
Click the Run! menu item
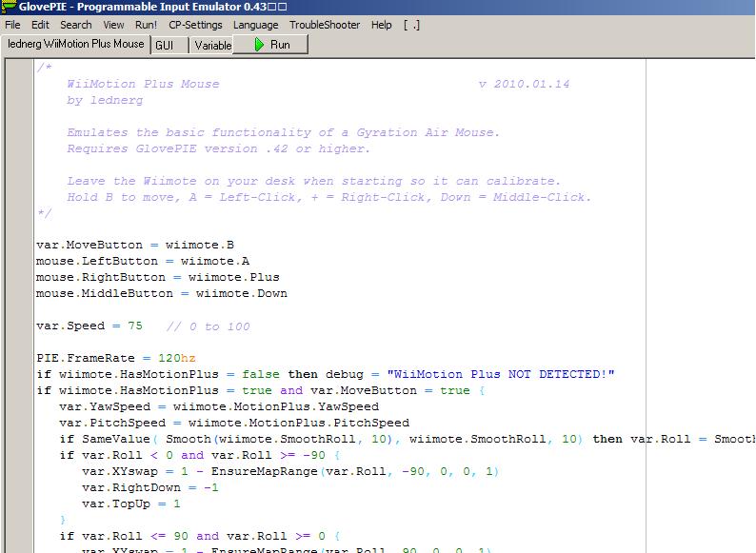tap(146, 25)
